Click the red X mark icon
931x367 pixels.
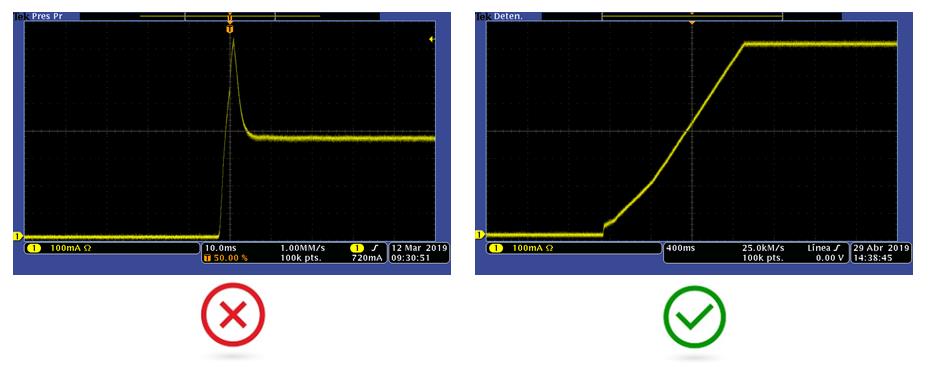pos(233,315)
